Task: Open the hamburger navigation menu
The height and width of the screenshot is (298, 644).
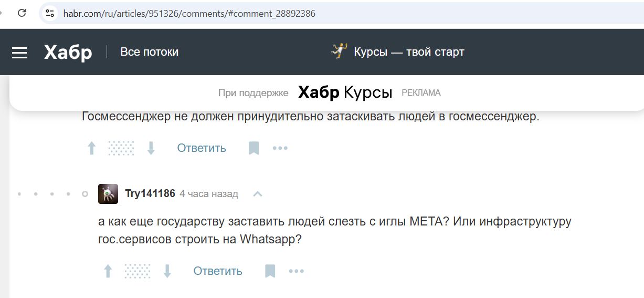Action: tap(19, 52)
